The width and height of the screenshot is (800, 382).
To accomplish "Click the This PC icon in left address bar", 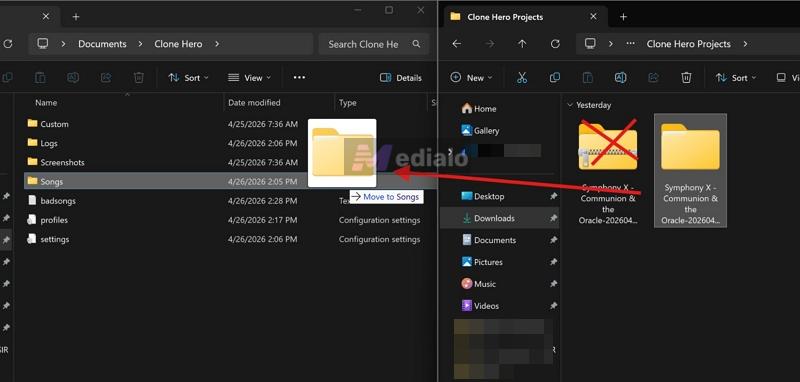I will (x=43, y=44).
